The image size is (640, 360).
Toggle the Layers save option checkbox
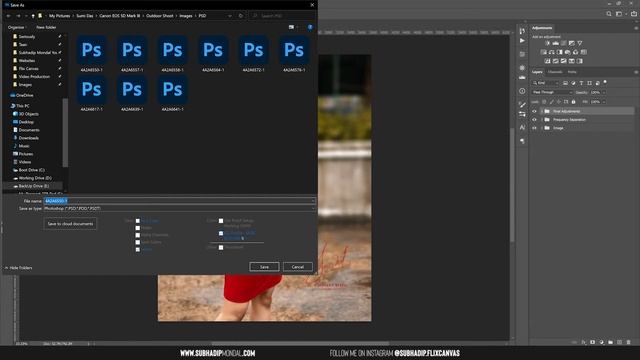(x=138, y=249)
